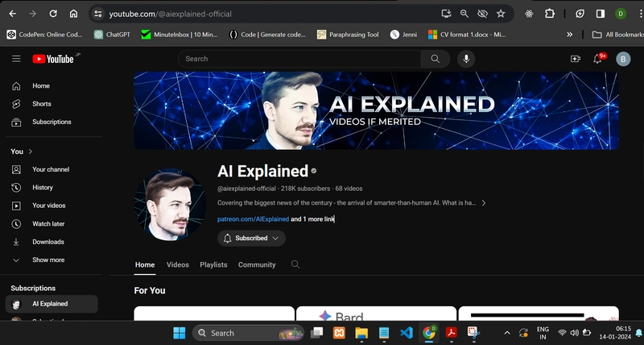Open the Jenni bookmark
644x345 pixels.
[x=404, y=35]
